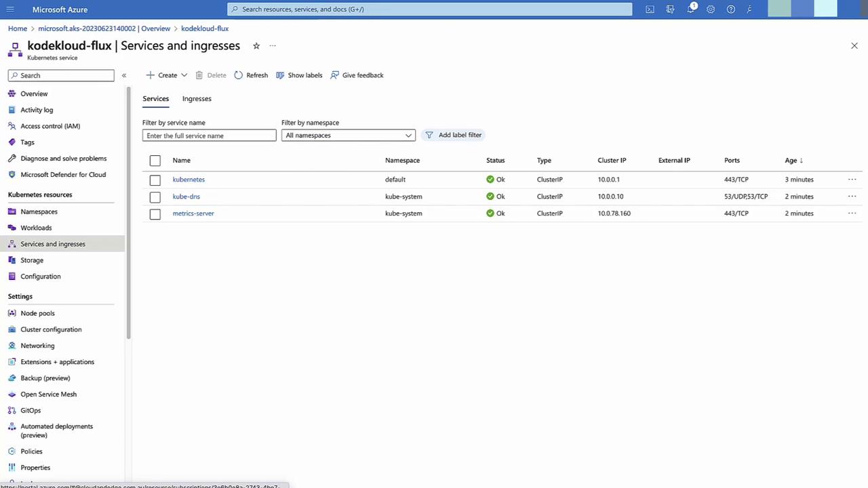This screenshot has height=488, width=868.
Task: Click Show labels in the toolbar
Action: point(299,75)
